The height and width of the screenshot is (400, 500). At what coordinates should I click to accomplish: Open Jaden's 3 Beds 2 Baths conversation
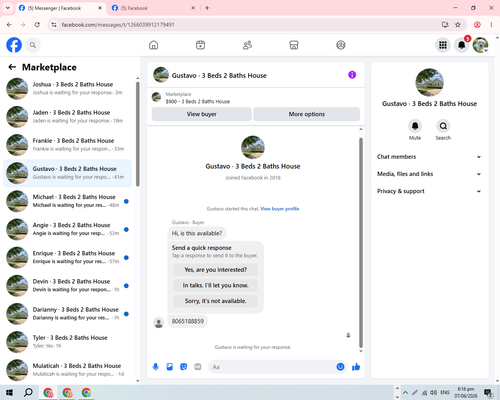(x=67, y=117)
